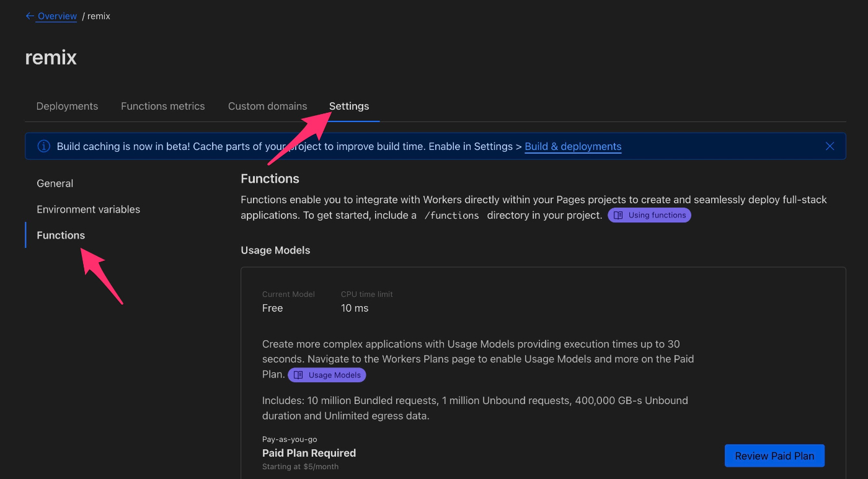Switch to the Functions metrics tab

point(162,106)
